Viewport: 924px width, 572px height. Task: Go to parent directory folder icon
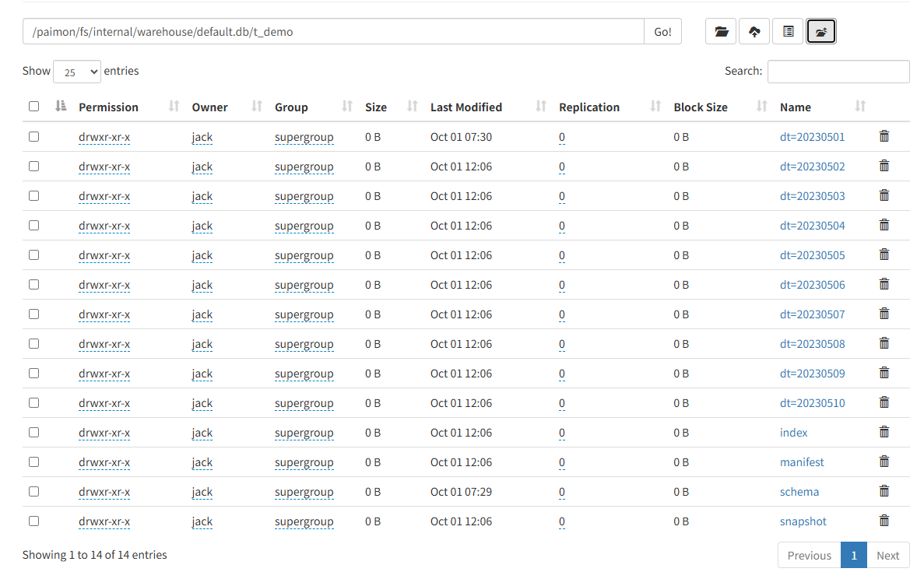(x=821, y=32)
